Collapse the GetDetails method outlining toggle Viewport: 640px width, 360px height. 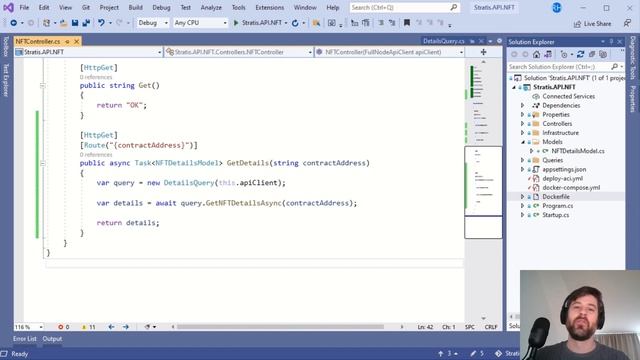coord(42,163)
